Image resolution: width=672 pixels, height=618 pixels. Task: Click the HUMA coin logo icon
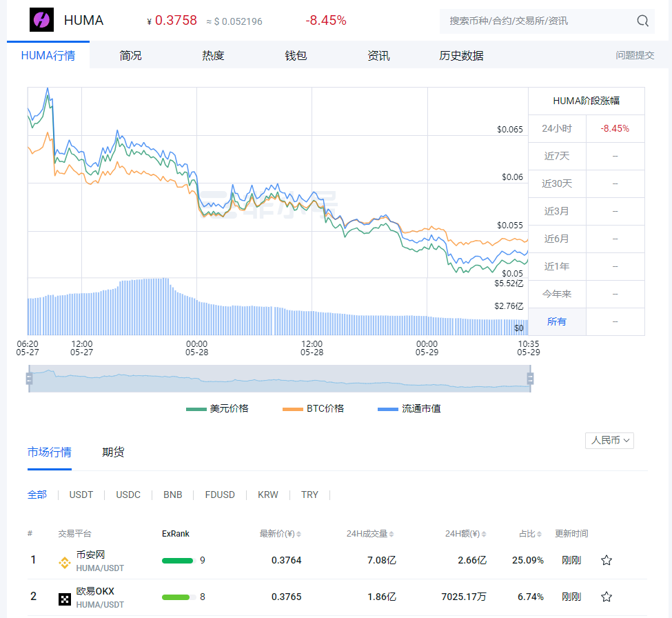(41, 20)
